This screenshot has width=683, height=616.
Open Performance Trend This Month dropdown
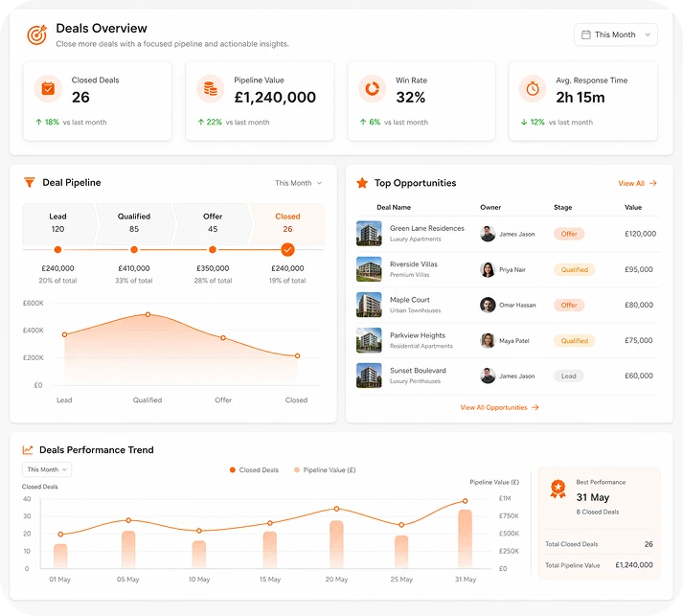tap(47, 469)
